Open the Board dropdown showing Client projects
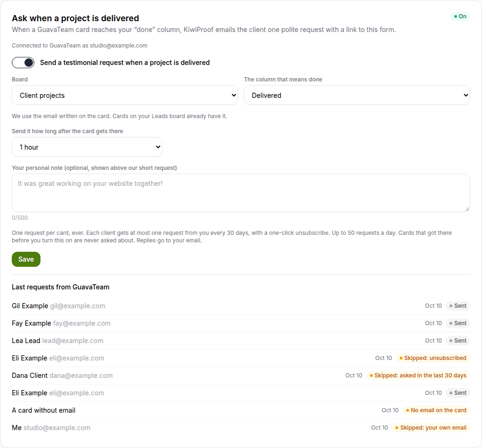Screen dimensions: 482x448 (125, 95)
